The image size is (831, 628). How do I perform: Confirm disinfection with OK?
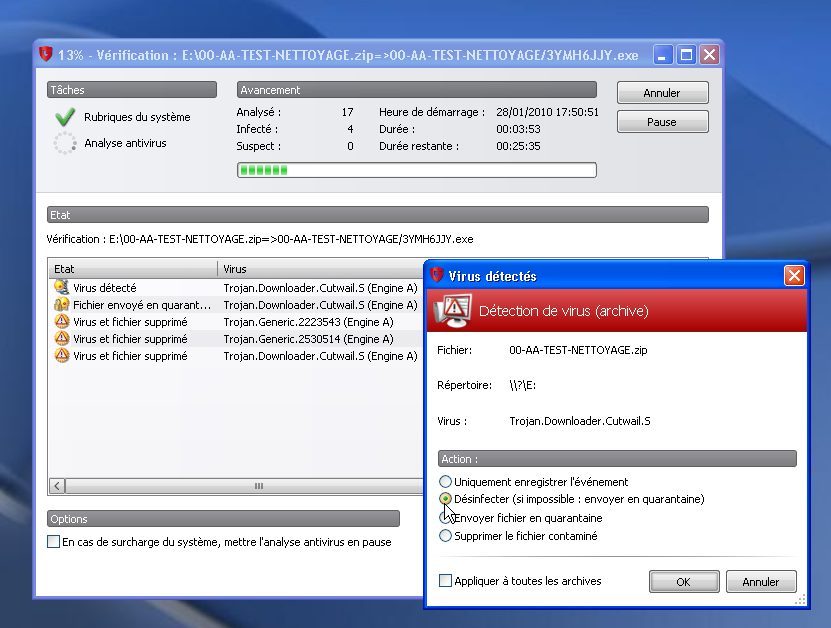684,581
